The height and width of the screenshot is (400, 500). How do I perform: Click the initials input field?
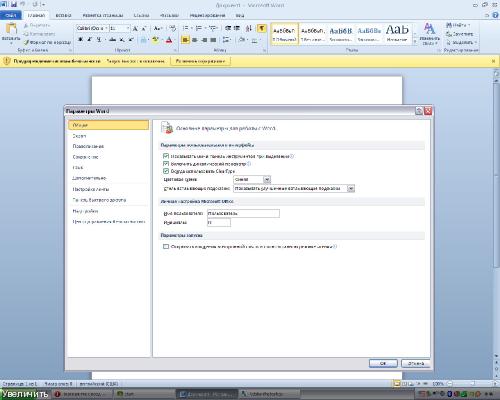[x=219, y=223]
